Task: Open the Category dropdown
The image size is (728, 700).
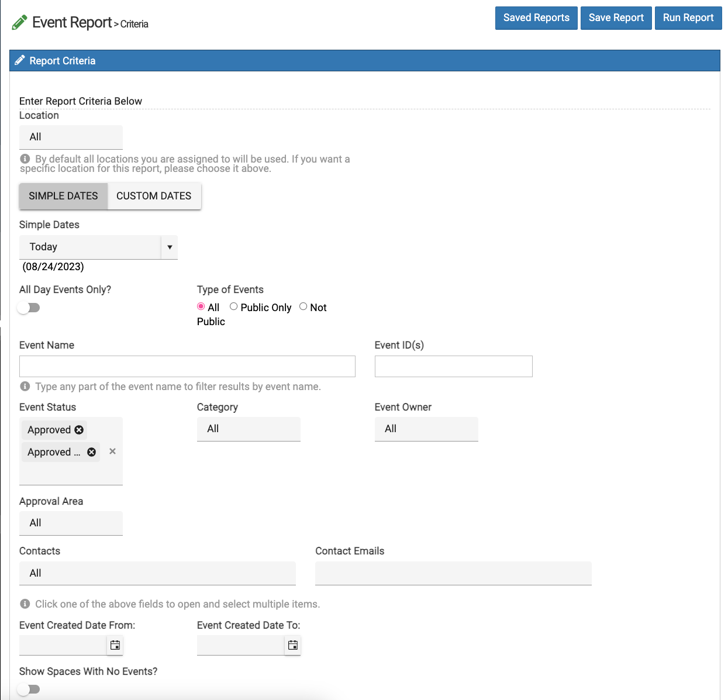Action: coord(249,429)
